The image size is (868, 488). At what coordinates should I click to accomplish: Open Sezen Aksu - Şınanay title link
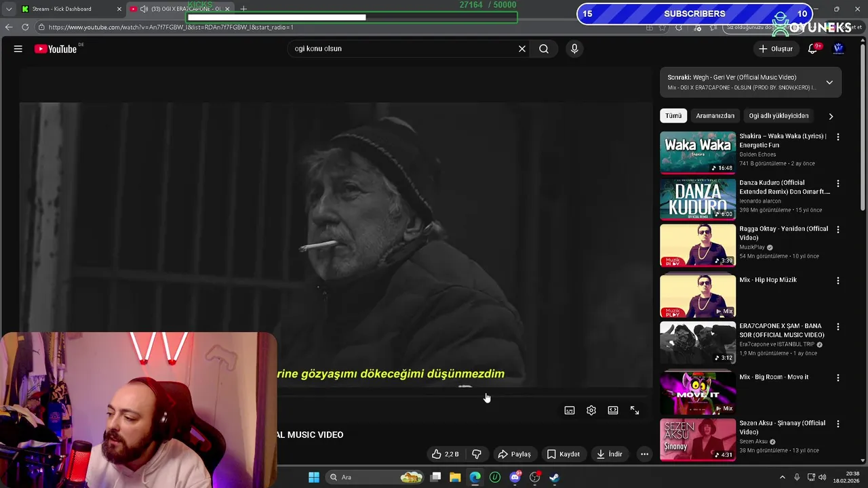click(782, 428)
